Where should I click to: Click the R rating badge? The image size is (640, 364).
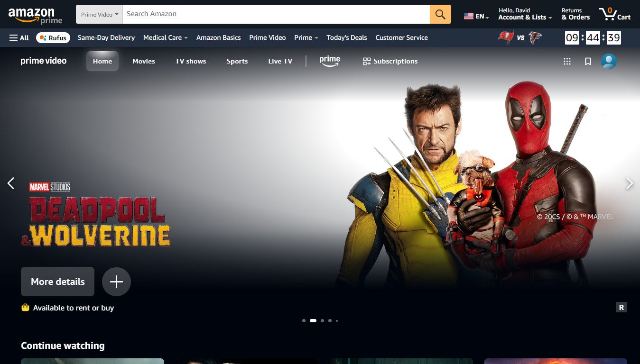click(x=621, y=307)
